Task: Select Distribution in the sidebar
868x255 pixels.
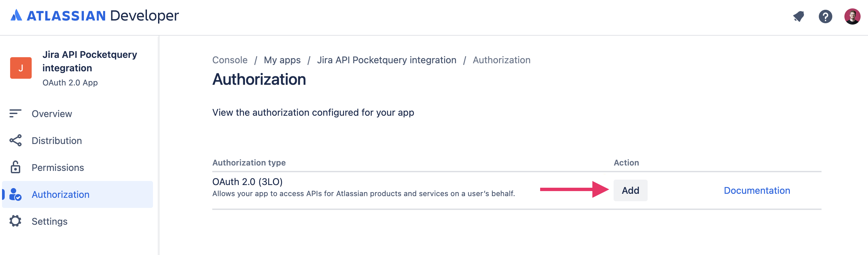Action: 56,141
